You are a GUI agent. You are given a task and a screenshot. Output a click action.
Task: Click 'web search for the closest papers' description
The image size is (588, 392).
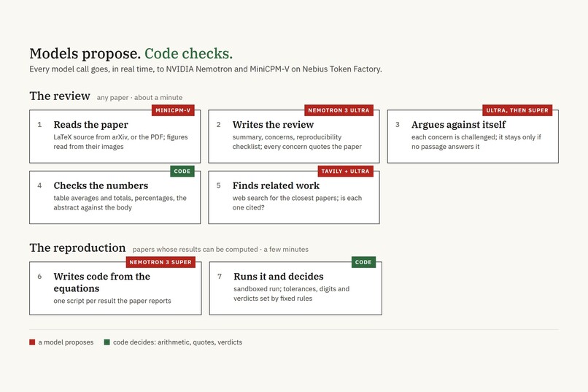[297, 202]
